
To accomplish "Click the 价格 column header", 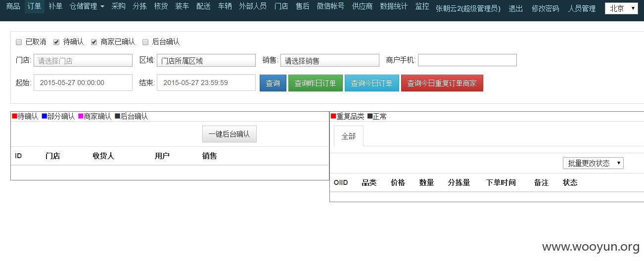I will pos(398,182).
